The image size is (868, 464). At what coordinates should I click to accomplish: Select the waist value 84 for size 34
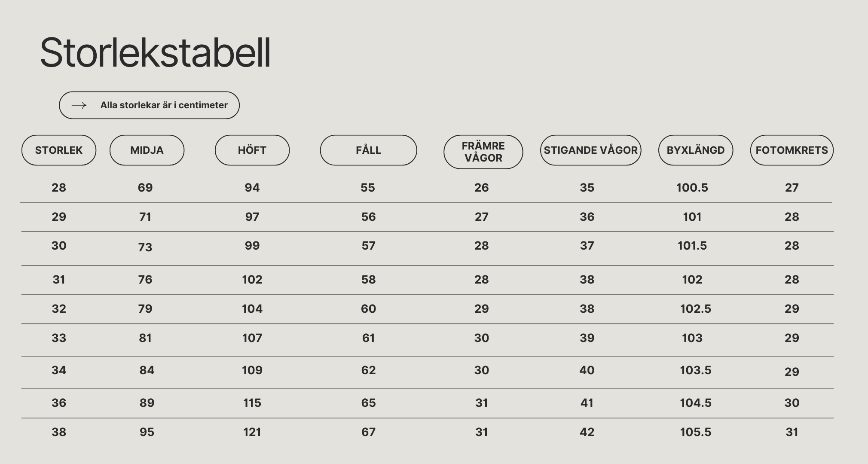tap(147, 370)
